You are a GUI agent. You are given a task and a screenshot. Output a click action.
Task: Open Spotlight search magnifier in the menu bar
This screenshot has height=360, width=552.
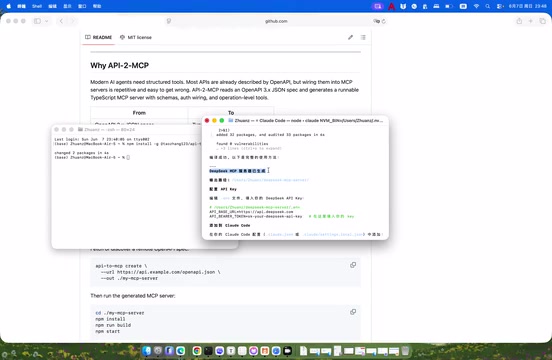488,6
